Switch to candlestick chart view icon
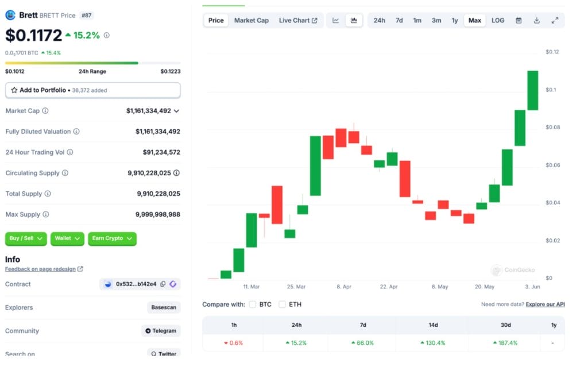Screen dimensions: 588x366 click(354, 21)
